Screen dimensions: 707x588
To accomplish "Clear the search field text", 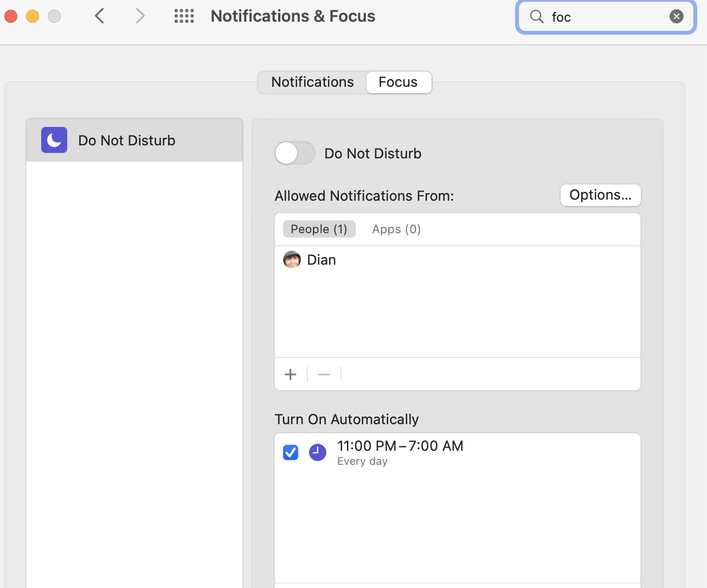I will 676,17.
